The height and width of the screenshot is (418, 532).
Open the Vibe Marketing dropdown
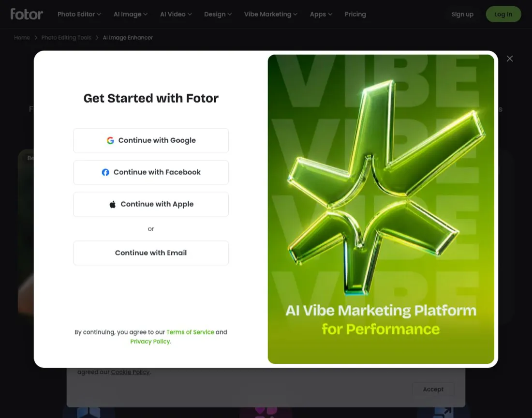pyautogui.click(x=270, y=14)
